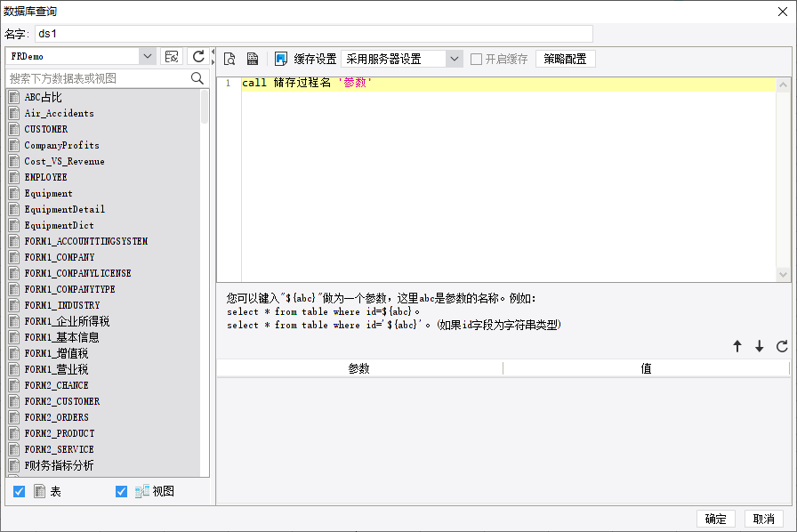The height and width of the screenshot is (532, 797).
Task: Click inside the SQL editor line 1
Action: [x=508, y=83]
